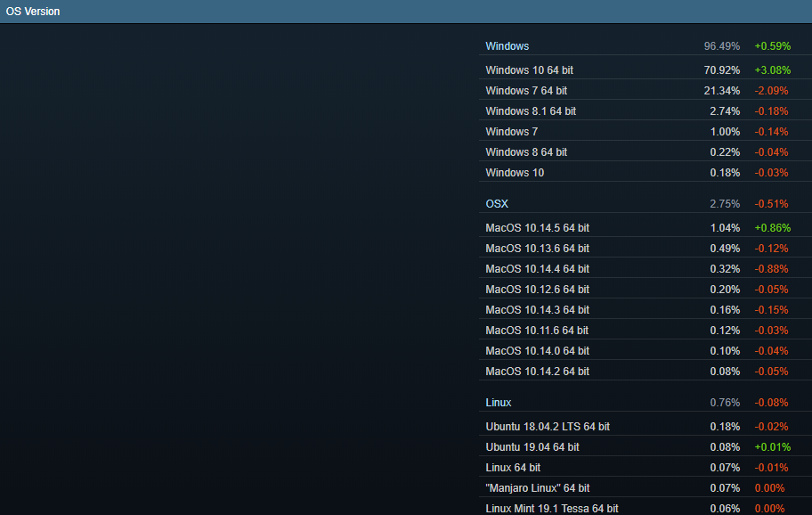
Task: Open the Windows category link
Action: [x=507, y=46]
